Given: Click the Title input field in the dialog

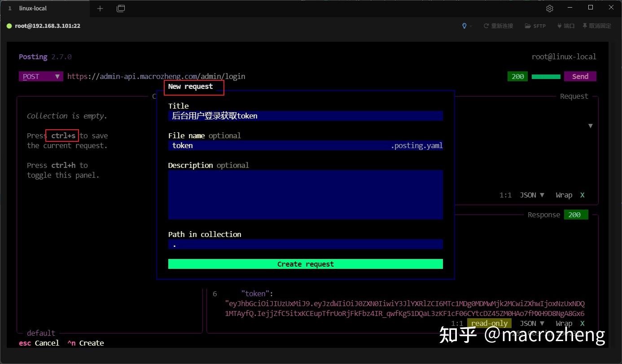Looking at the screenshot, I should pyautogui.click(x=305, y=116).
